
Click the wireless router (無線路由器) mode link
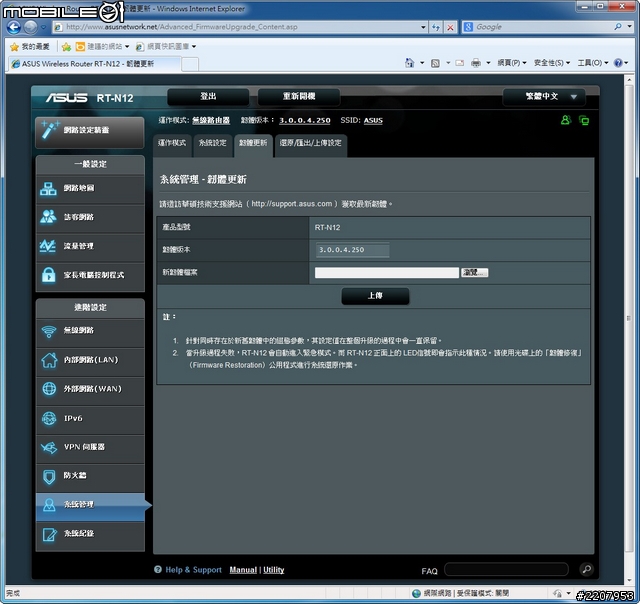click(x=211, y=120)
